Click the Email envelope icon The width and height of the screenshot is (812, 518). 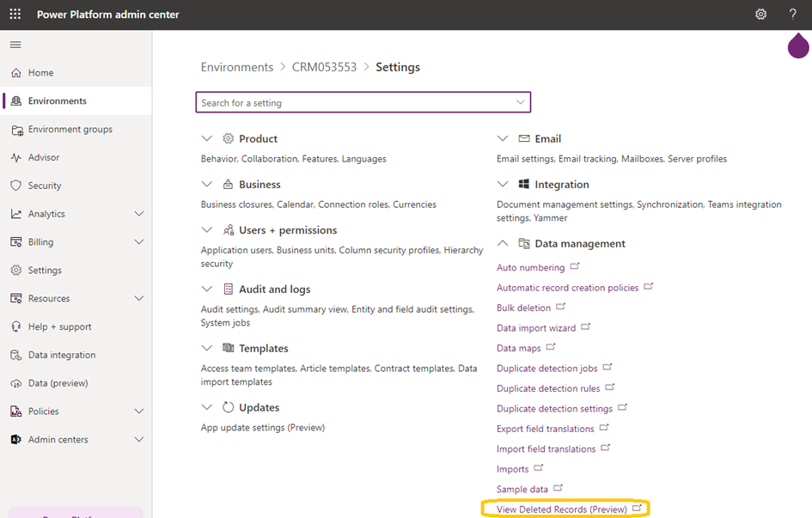(524, 138)
